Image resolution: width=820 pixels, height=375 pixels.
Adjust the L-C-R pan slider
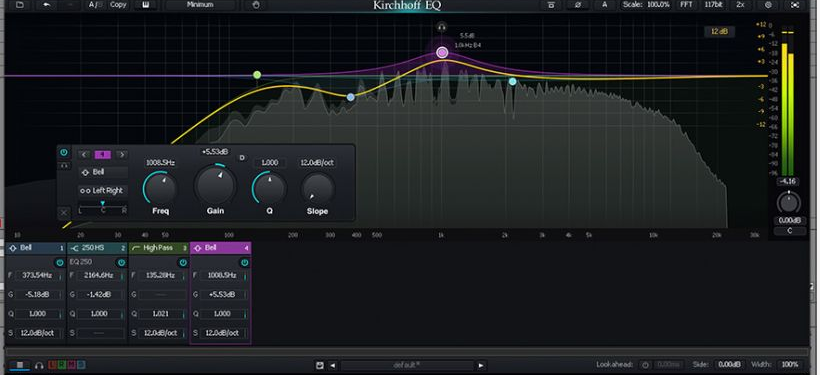[103, 207]
